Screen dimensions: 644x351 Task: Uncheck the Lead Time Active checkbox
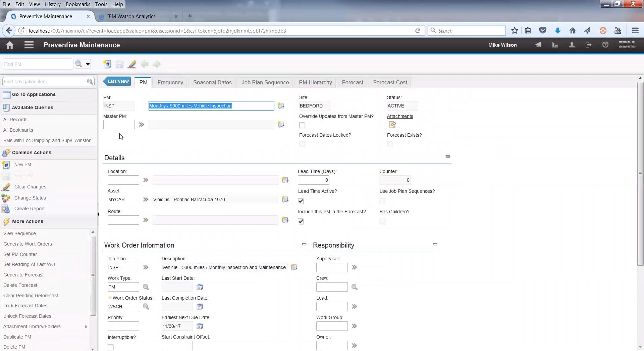point(301,201)
